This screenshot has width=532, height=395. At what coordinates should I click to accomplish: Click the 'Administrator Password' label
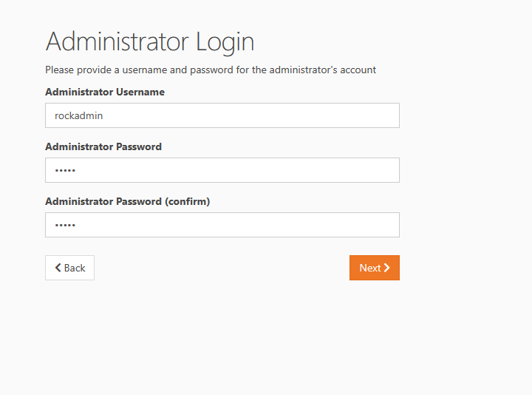[103, 146]
